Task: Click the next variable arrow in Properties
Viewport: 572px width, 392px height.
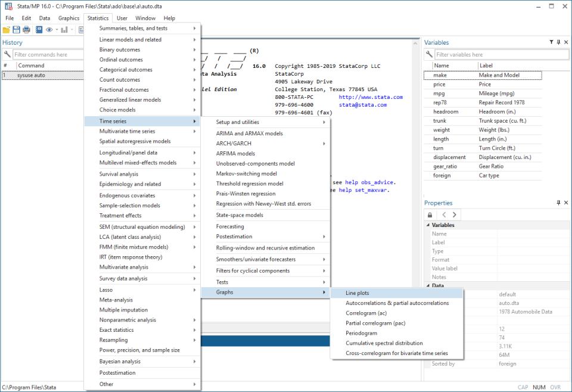Action: [455, 214]
